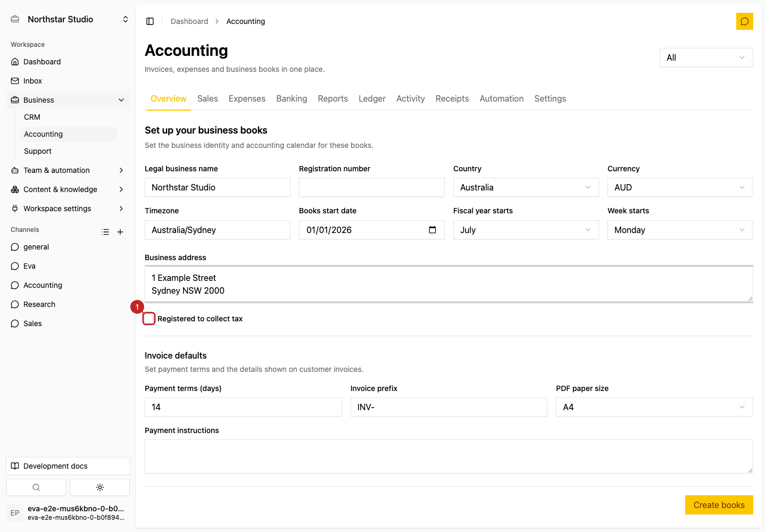Open the Currency dropdown

[680, 187]
